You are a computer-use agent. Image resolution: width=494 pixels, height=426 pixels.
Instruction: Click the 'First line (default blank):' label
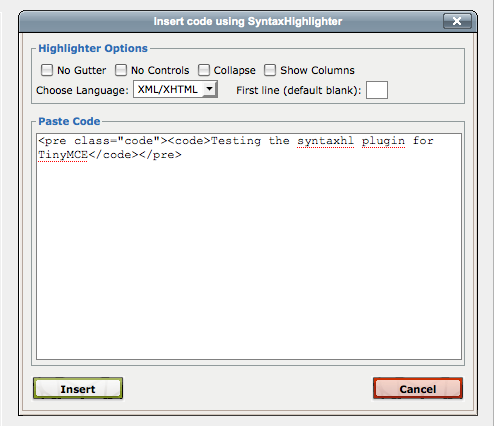pos(299,90)
